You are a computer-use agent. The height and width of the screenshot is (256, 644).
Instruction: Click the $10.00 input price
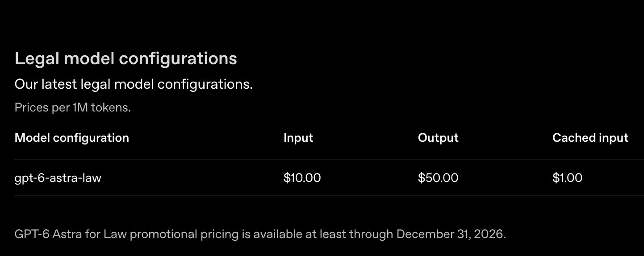302,178
